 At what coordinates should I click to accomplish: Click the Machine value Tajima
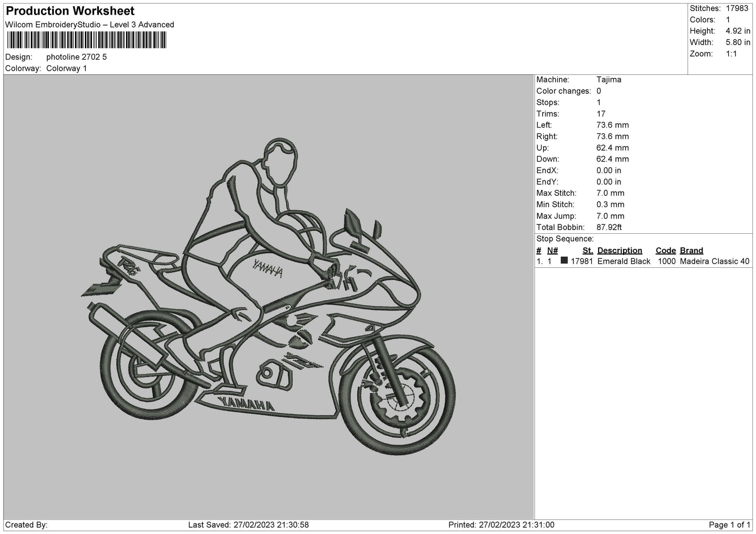[x=609, y=80]
